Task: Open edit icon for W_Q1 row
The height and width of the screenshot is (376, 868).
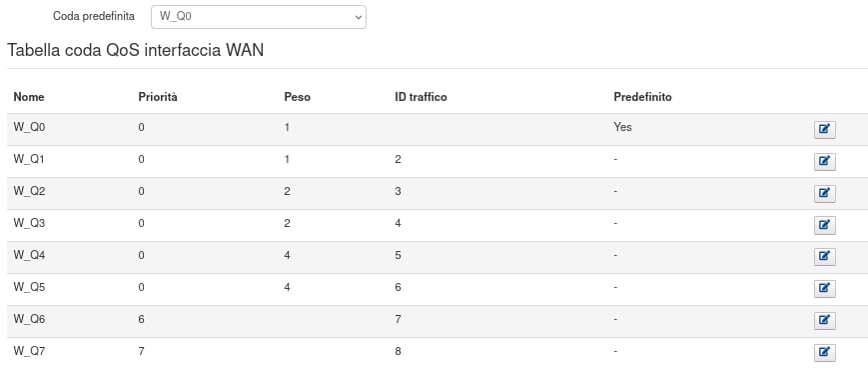Action: [824, 161]
